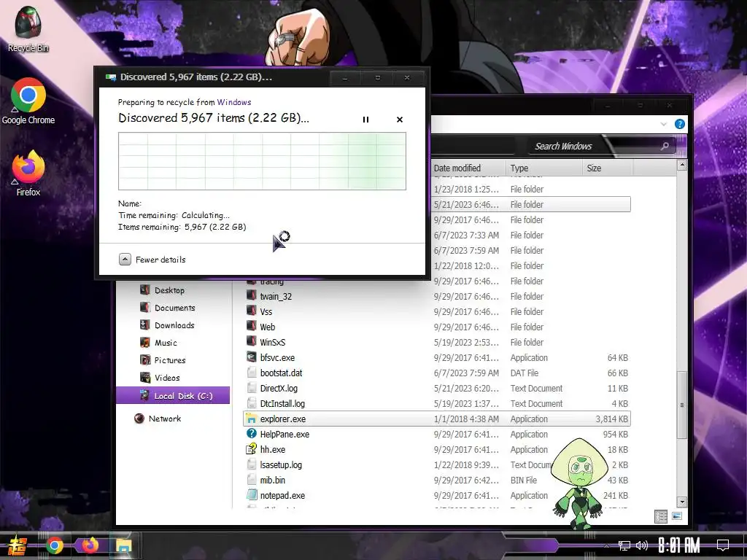Click the taskbar clock 8:01 AM
The height and width of the screenshot is (560, 747).
[678, 545]
